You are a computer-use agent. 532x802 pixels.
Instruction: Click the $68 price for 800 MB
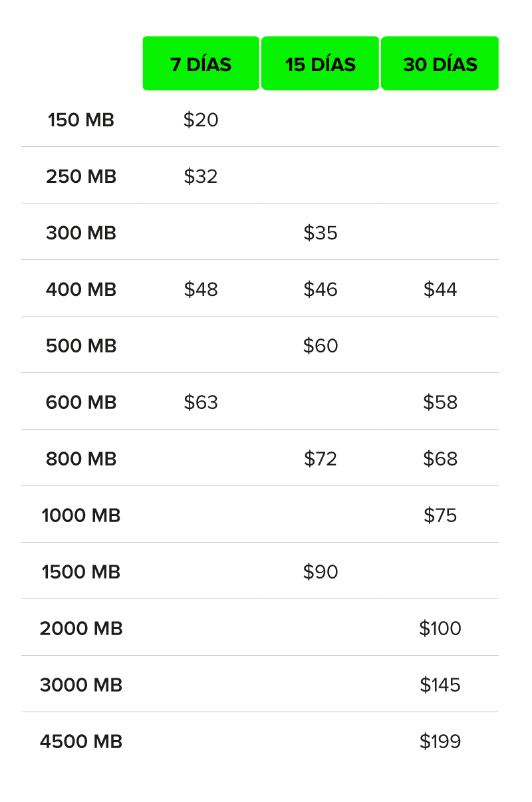click(440, 460)
